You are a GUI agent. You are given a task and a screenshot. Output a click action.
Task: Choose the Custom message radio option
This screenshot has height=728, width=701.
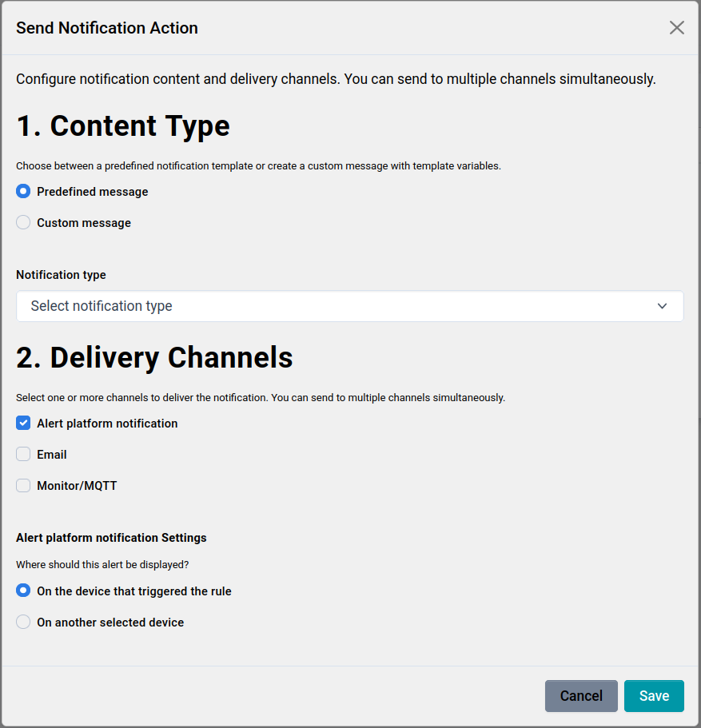pyautogui.click(x=24, y=223)
